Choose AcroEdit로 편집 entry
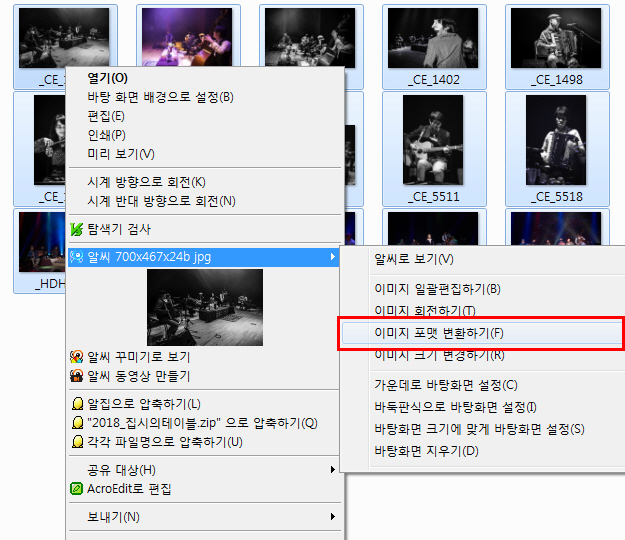625x540 pixels. click(x=129, y=489)
